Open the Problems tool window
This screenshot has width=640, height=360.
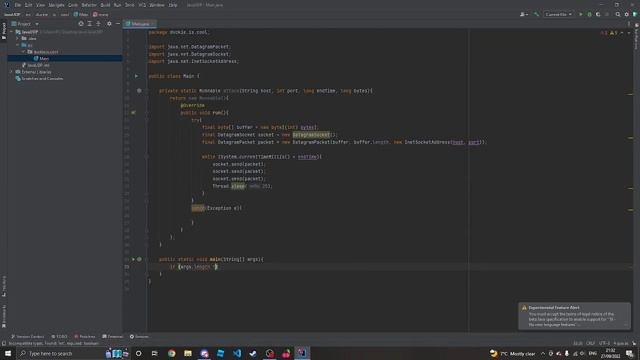coord(84,336)
